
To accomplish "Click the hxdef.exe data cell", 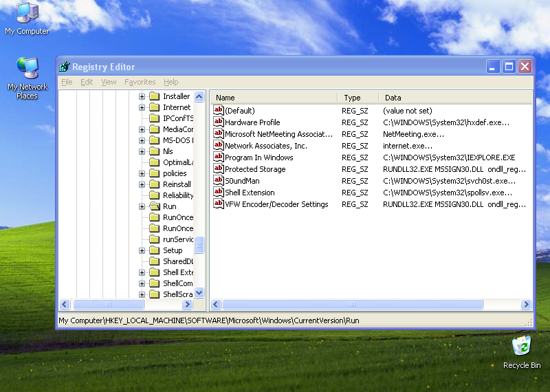I will point(445,122).
